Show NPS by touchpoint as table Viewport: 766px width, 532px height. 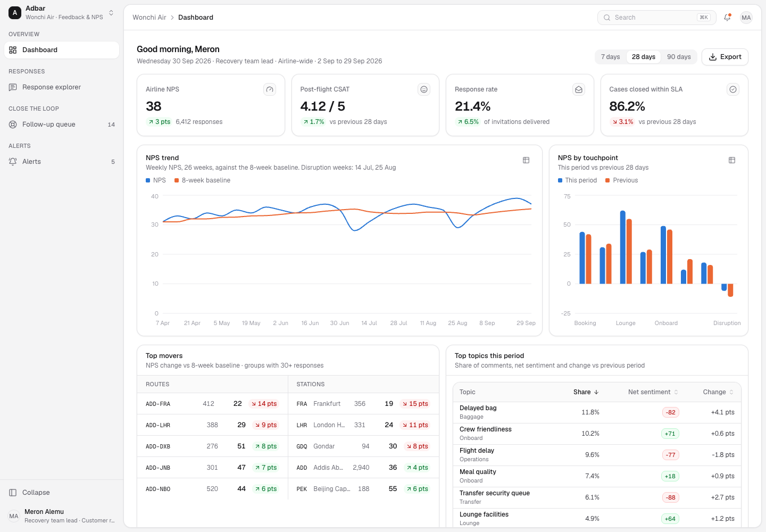[x=732, y=160]
